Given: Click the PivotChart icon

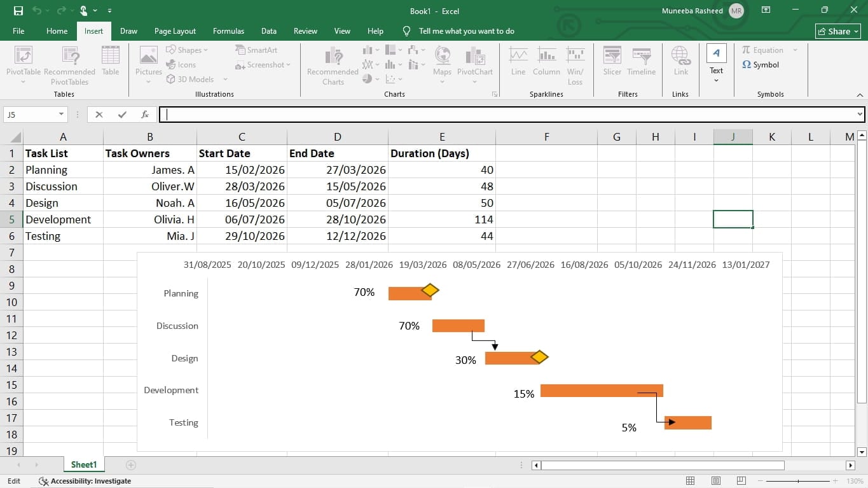Looking at the screenshot, I should pyautogui.click(x=475, y=55).
